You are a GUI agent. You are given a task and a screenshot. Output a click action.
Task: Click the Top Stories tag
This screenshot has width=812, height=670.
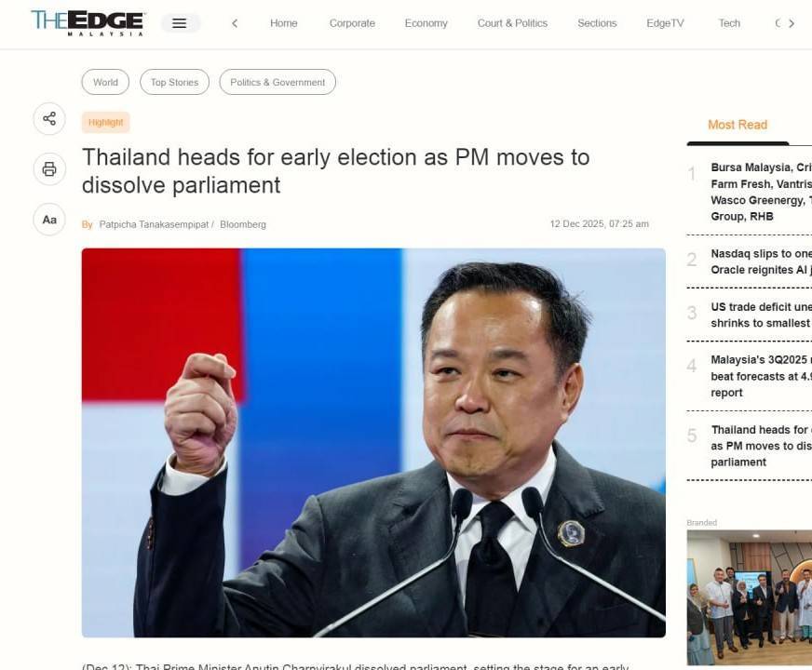[174, 82]
